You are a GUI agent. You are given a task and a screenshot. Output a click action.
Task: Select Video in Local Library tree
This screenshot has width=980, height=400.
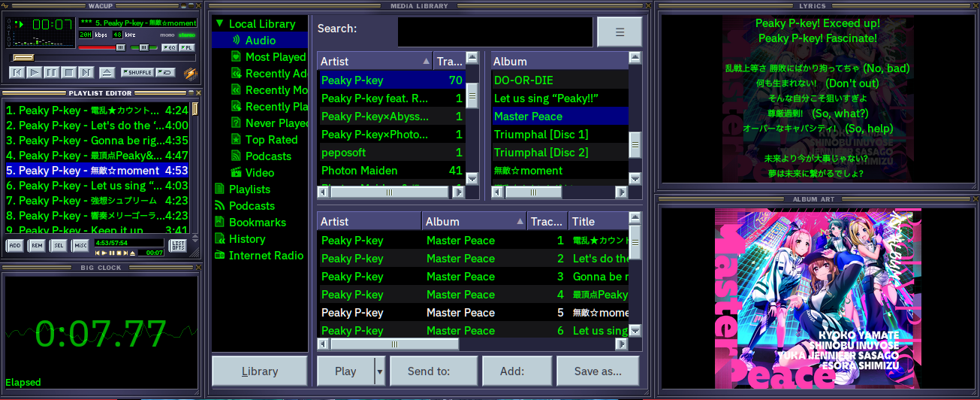pyautogui.click(x=260, y=173)
